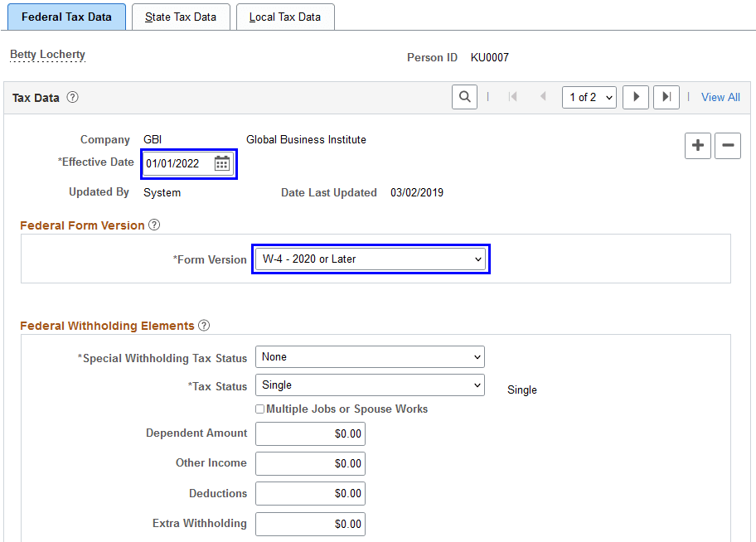Viewport: 756px width, 542px height.
Task: Click the View All link
Action: [720, 96]
